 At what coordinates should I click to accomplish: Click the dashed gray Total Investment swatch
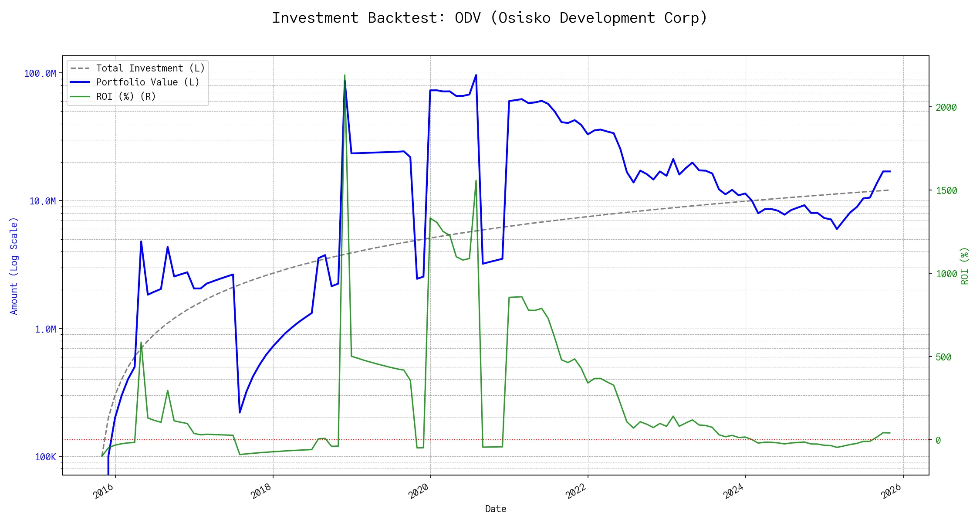pos(80,68)
